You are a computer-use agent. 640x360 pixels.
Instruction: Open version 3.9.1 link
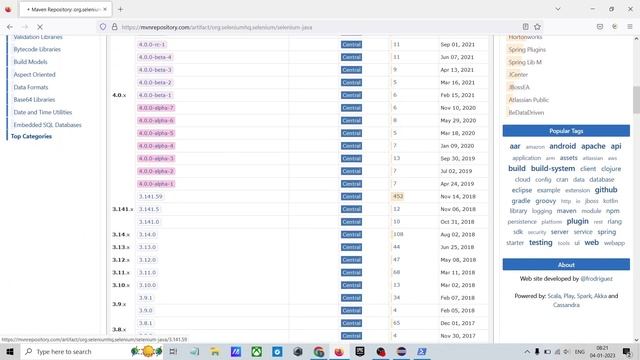[145, 298]
